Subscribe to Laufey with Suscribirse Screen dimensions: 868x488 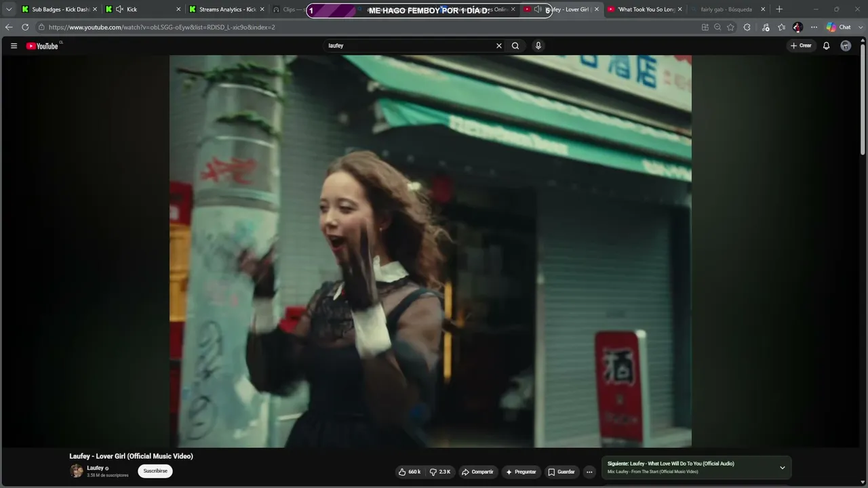(155, 471)
